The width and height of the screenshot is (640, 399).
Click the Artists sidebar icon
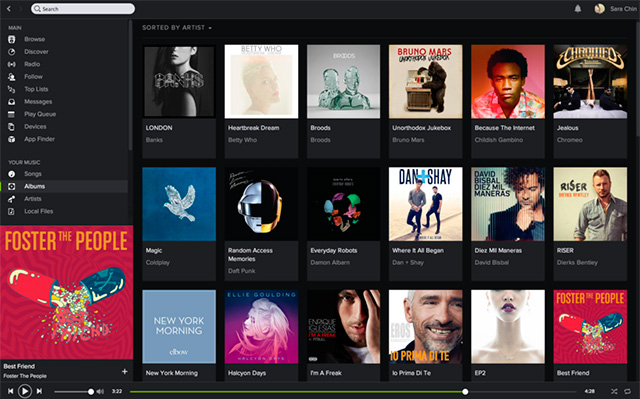[x=11, y=199]
